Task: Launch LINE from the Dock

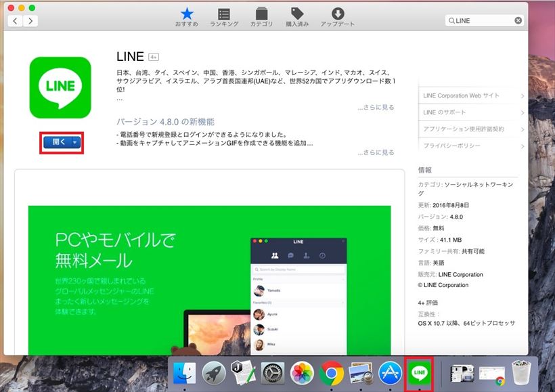Action: 420,373
